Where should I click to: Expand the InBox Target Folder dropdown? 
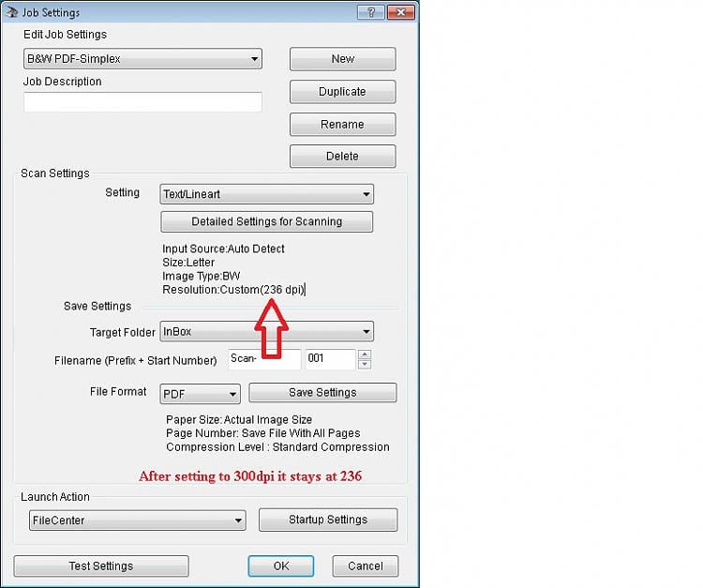coord(267,331)
